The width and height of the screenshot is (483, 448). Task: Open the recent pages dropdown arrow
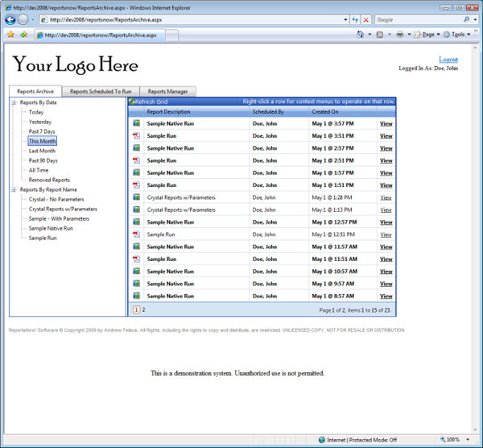tap(32, 19)
